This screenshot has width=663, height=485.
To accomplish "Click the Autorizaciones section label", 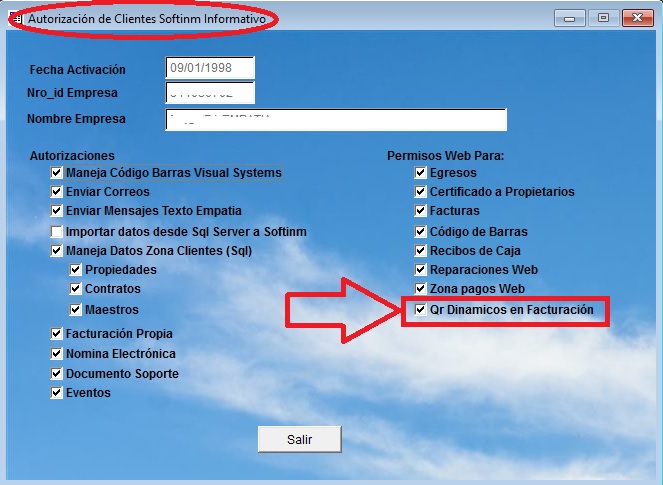I will pyautogui.click(x=72, y=156).
